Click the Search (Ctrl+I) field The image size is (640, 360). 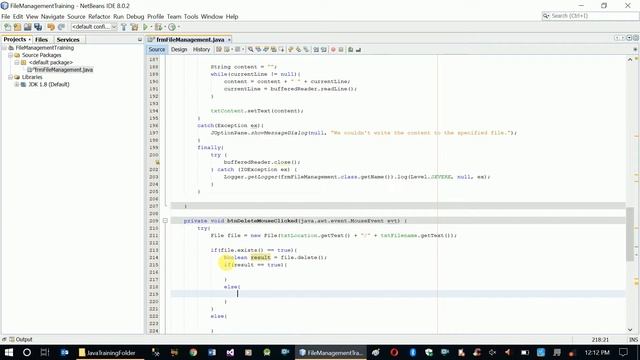pos(590,16)
